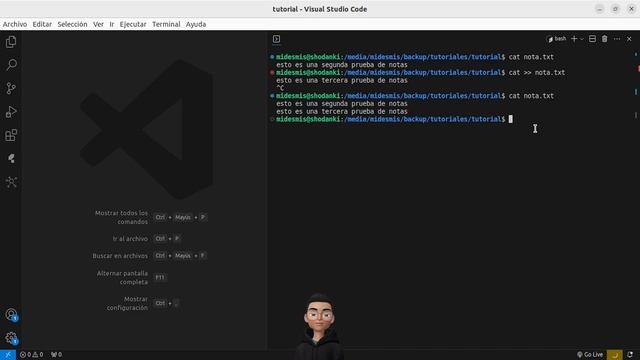Open the Ayuda menu
640x360 pixels.
point(196,24)
